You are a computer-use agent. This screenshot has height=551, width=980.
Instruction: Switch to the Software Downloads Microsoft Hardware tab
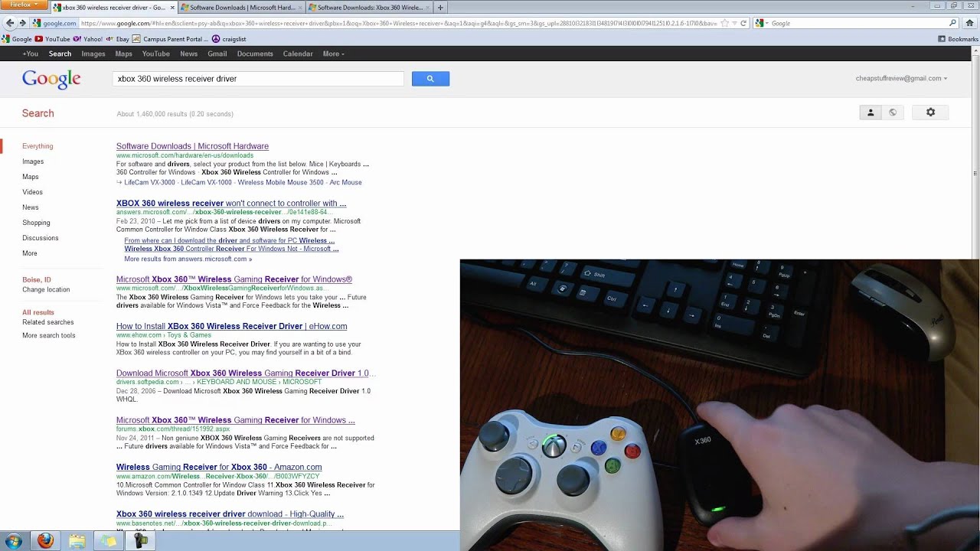point(241,8)
